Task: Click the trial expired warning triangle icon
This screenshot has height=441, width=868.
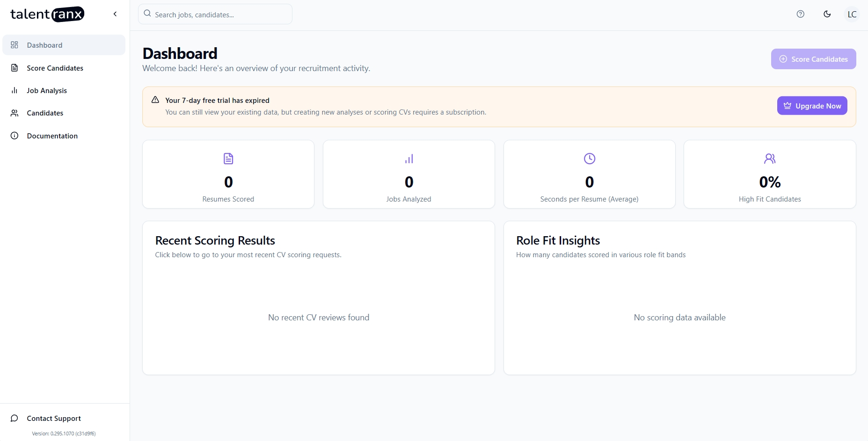Action: pos(155,100)
